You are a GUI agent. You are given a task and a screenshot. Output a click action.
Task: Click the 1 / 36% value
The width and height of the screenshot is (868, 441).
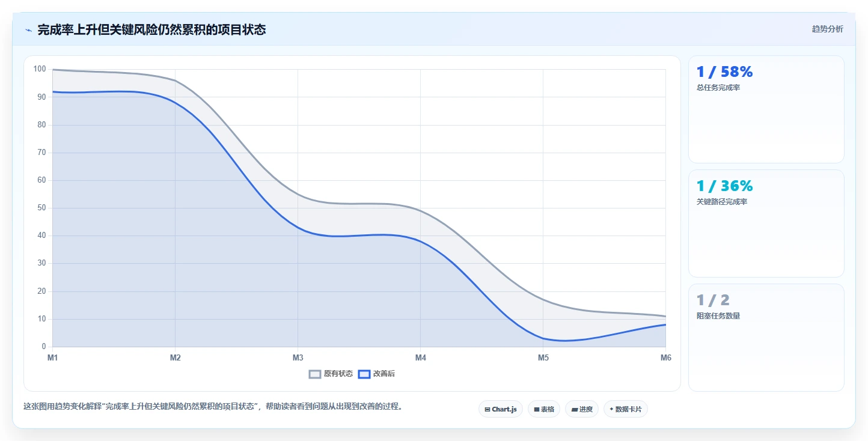pyautogui.click(x=724, y=186)
